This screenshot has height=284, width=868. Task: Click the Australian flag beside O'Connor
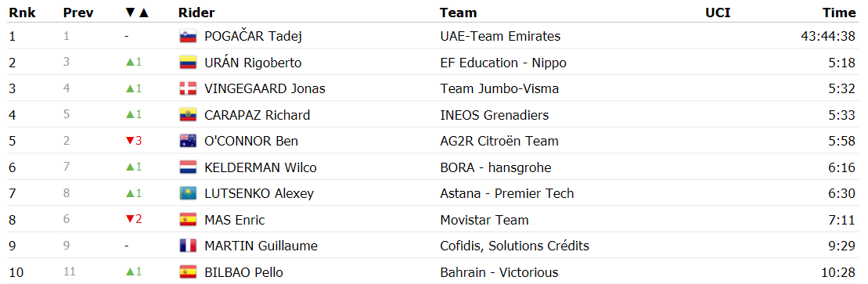point(188,141)
